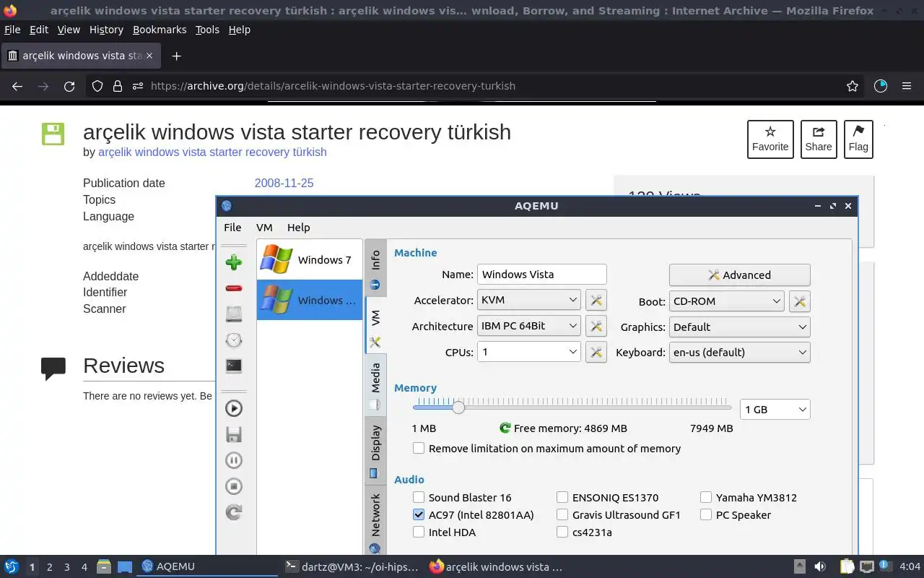Reload the page in Firefox
Viewport: 924px width, 578px height.
click(69, 86)
